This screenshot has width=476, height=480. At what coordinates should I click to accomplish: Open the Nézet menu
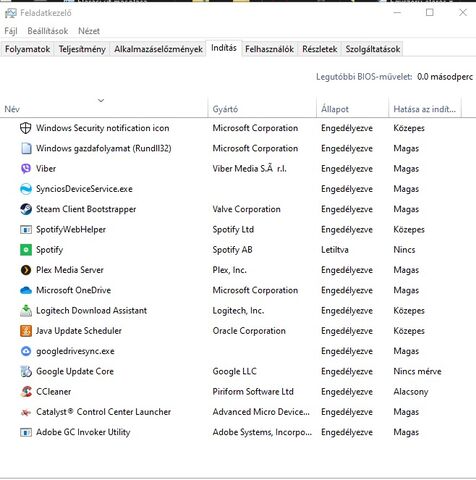(x=89, y=31)
